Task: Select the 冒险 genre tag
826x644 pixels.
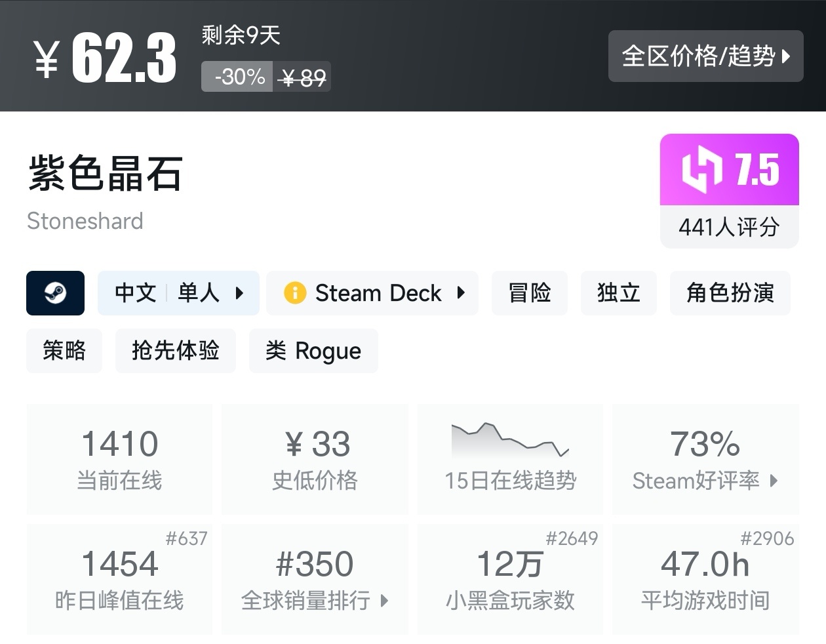Action: coord(530,293)
